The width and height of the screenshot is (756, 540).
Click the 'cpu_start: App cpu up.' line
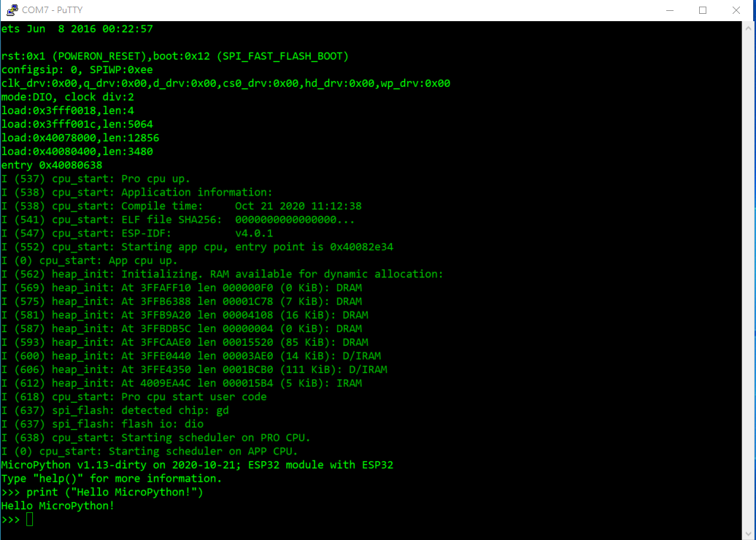pyautogui.click(x=89, y=261)
